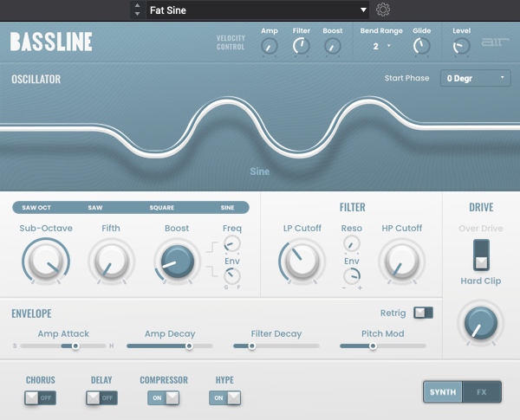Click the settings gear icon beside preset
Screen dimensions: 520x420
(383, 10)
